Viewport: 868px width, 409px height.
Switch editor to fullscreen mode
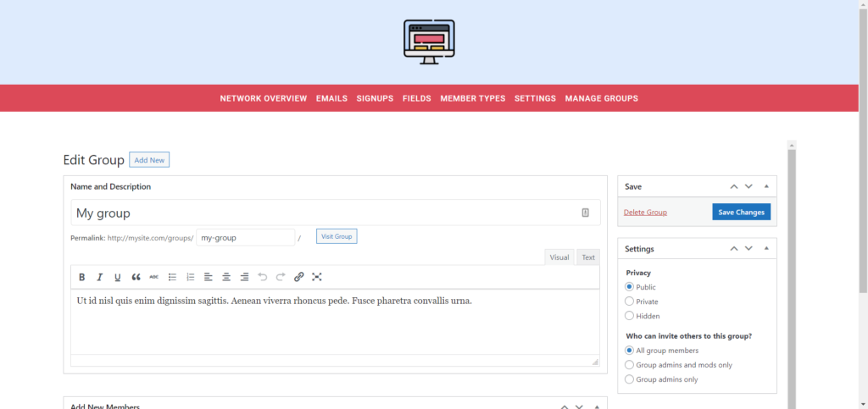coord(317,277)
